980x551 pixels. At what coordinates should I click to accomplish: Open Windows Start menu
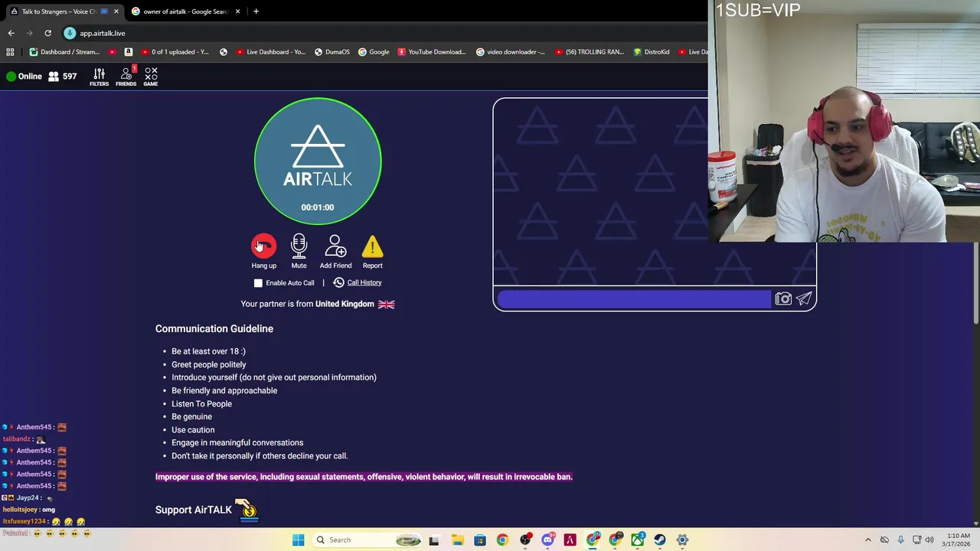click(298, 540)
